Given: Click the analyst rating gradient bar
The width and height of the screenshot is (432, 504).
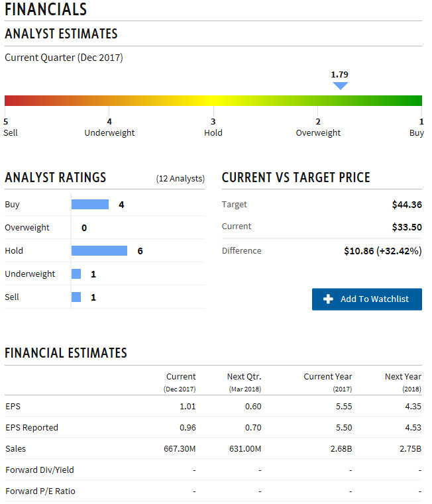Looking at the screenshot, I should tap(213, 101).
